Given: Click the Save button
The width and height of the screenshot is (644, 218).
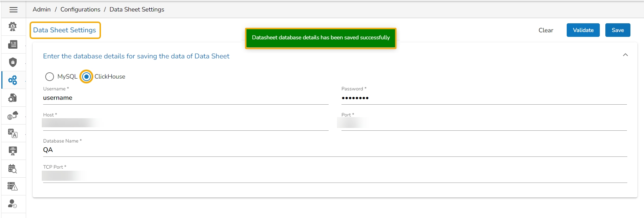Looking at the screenshot, I should (618, 30).
